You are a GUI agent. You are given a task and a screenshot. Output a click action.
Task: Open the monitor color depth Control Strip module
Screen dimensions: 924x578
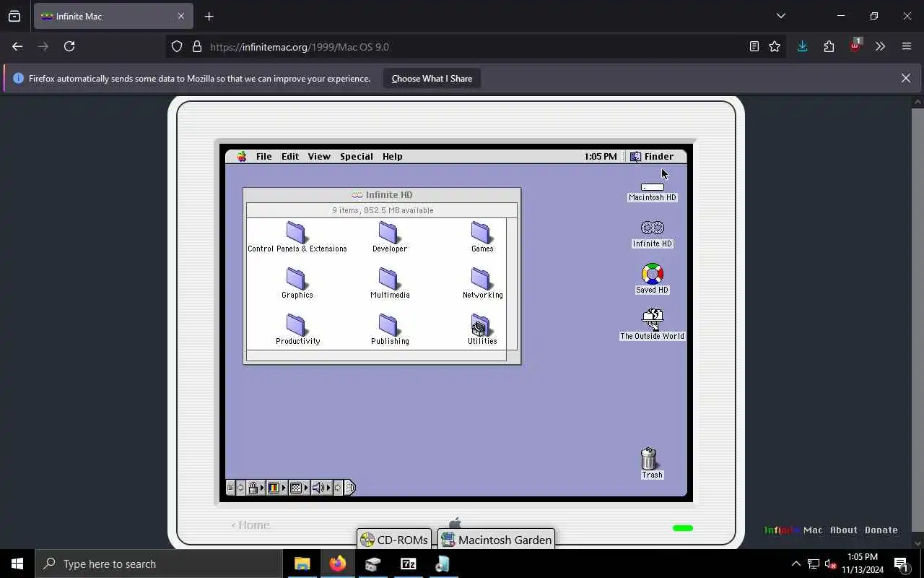[x=277, y=488]
